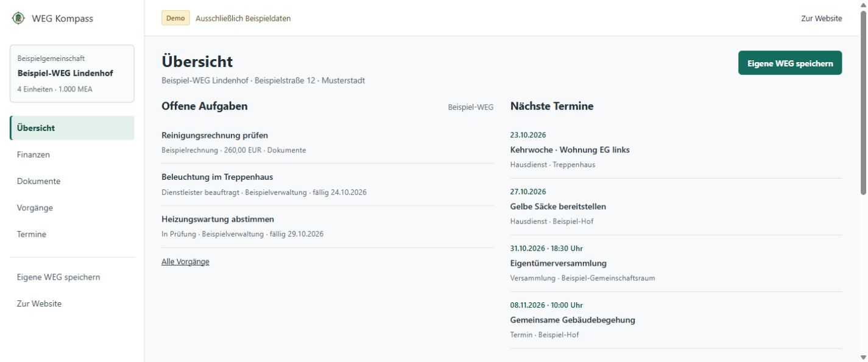Click the 08.11.2026 · 10:00 Uhr date

[546, 305]
